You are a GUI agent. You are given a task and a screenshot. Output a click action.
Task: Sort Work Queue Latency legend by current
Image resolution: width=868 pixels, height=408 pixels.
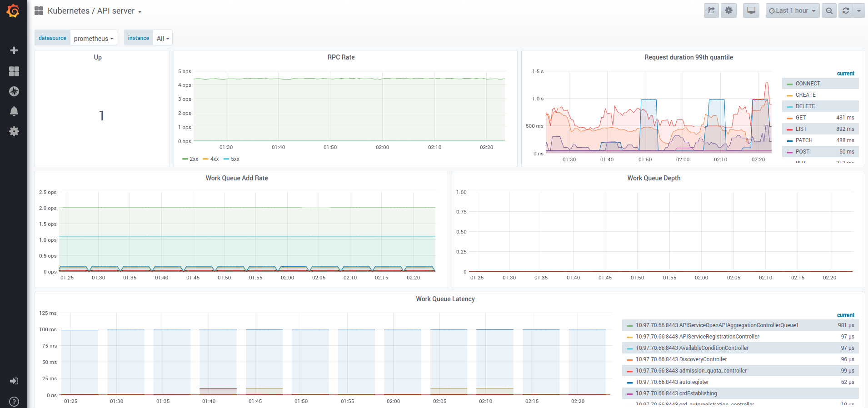pos(846,315)
